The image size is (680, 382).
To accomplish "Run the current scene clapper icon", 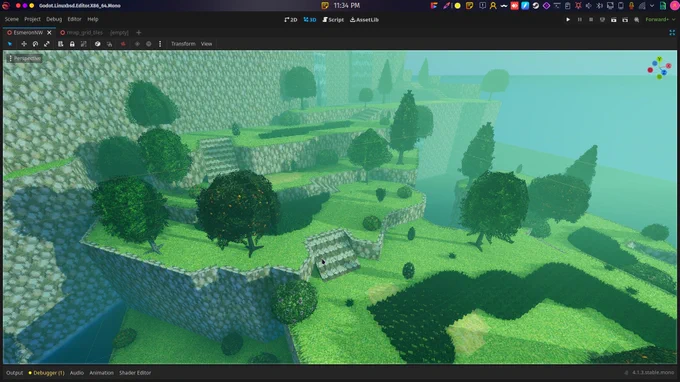I will [x=613, y=20].
